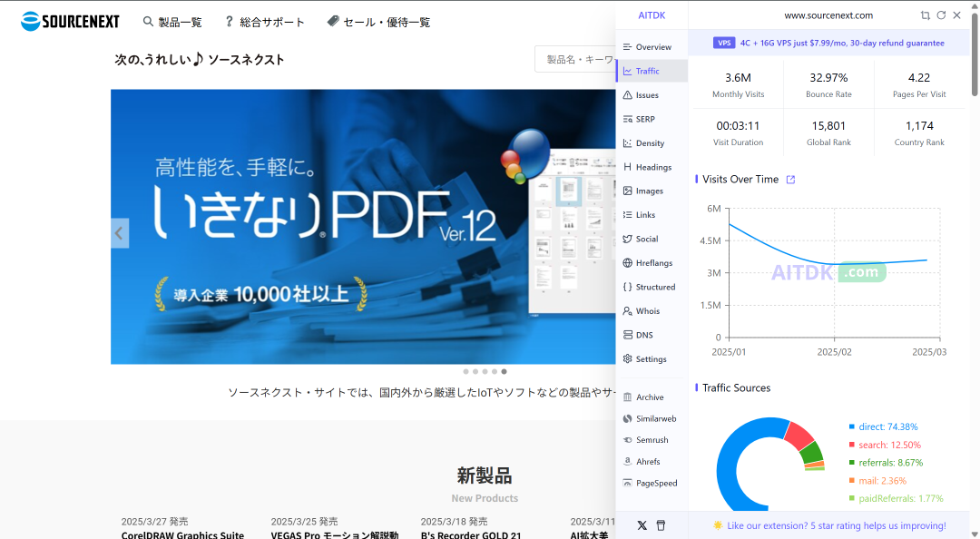Viewport: 980px width, 539px height.
Task: Click the 1,174 Country Rank value
Action: (919, 126)
